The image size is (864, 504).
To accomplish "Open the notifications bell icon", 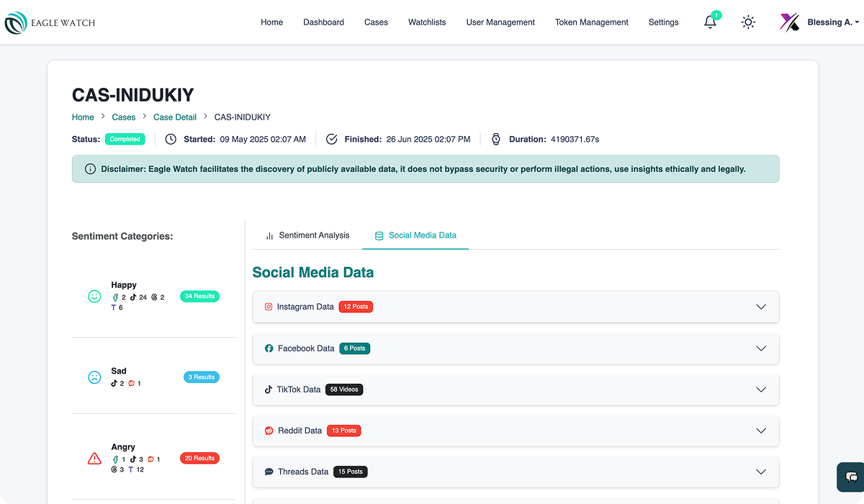I will click(710, 22).
